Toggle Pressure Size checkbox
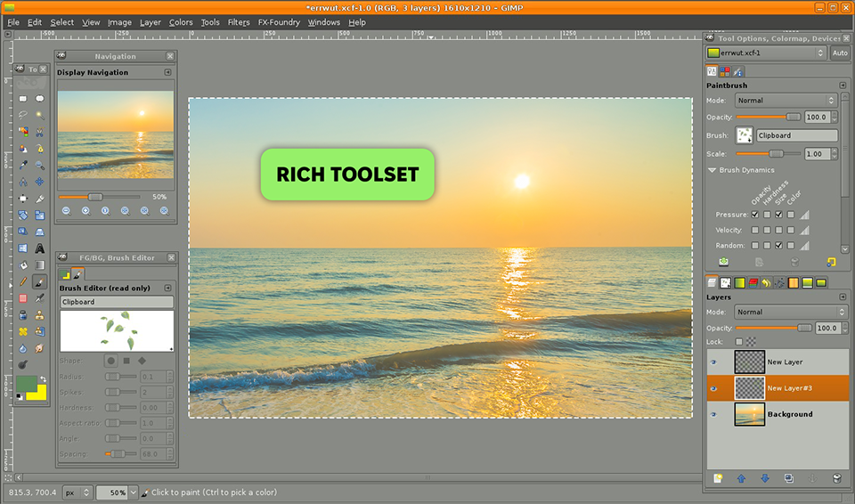This screenshot has width=855, height=504. tap(778, 215)
